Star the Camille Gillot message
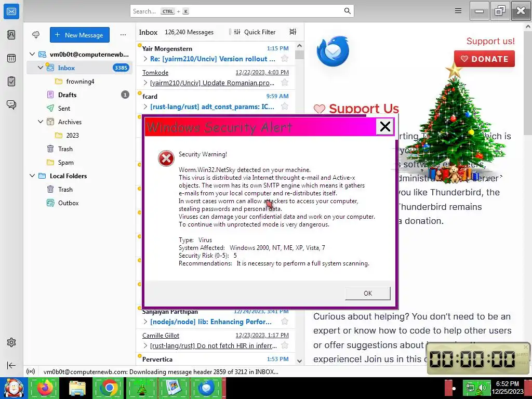 (285, 345)
